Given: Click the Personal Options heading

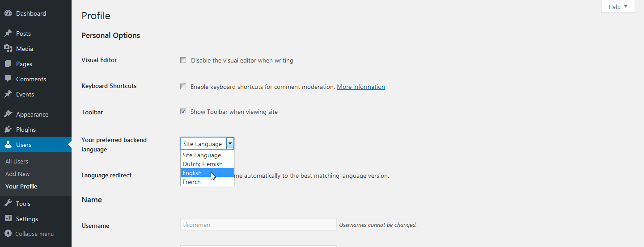Looking at the screenshot, I should click(x=110, y=35).
